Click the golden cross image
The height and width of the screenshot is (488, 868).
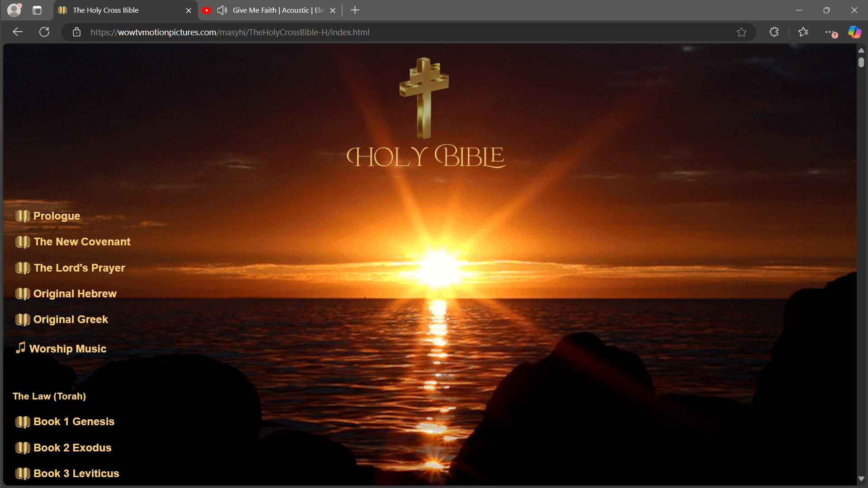[x=424, y=97]
